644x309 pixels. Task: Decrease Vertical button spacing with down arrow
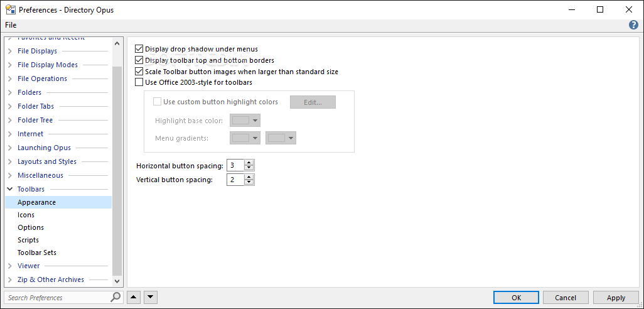(x=249, y=182)
